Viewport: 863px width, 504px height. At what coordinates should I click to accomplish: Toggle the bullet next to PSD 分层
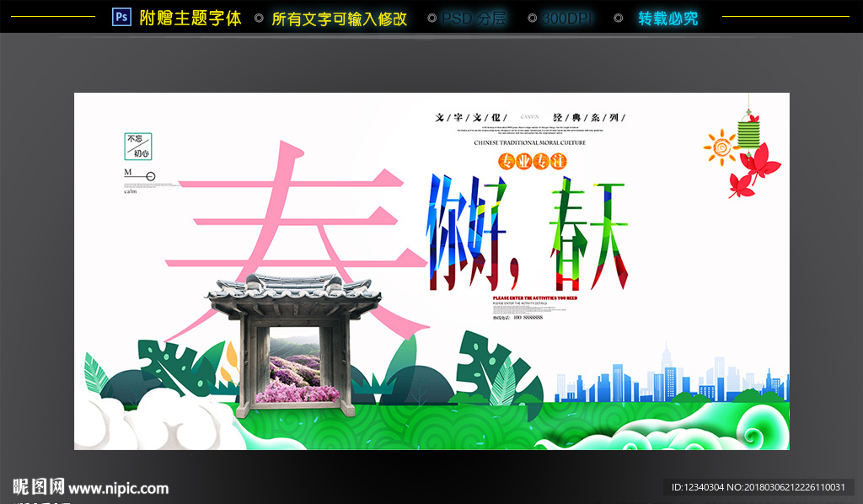click(x=432, y=15)
